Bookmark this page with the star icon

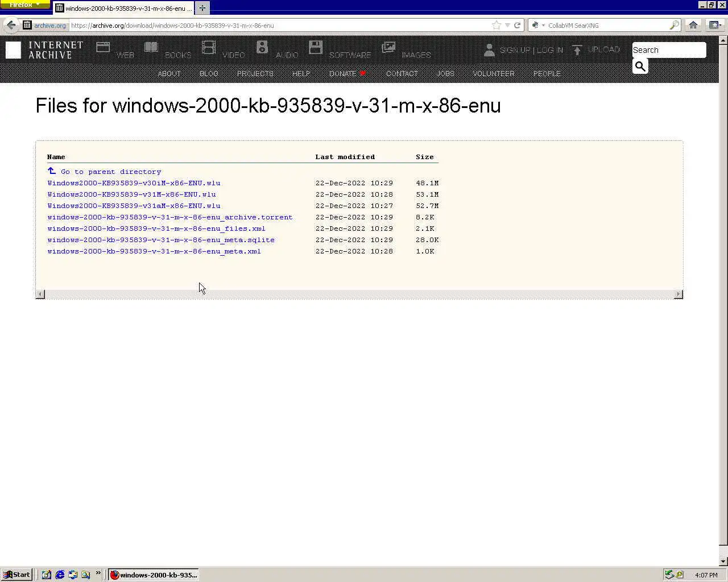coord(497,25)
